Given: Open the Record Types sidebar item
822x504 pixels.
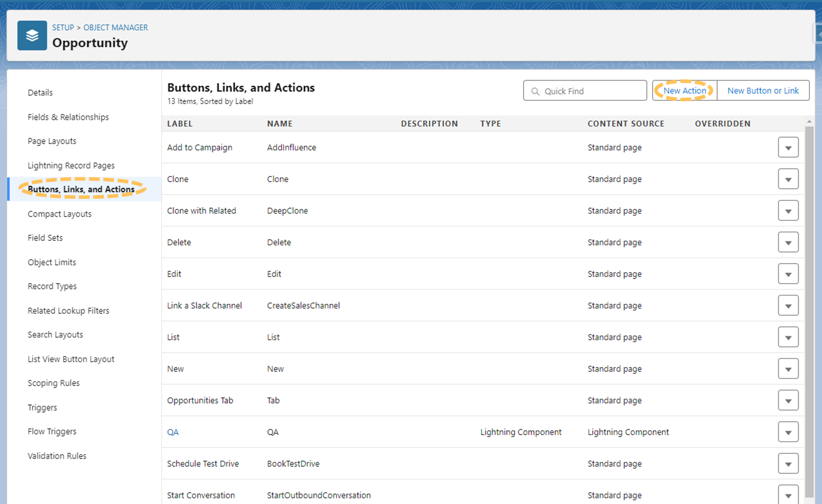Looking at the screenshot, I should pyautogui.click(x=52, y=286).
